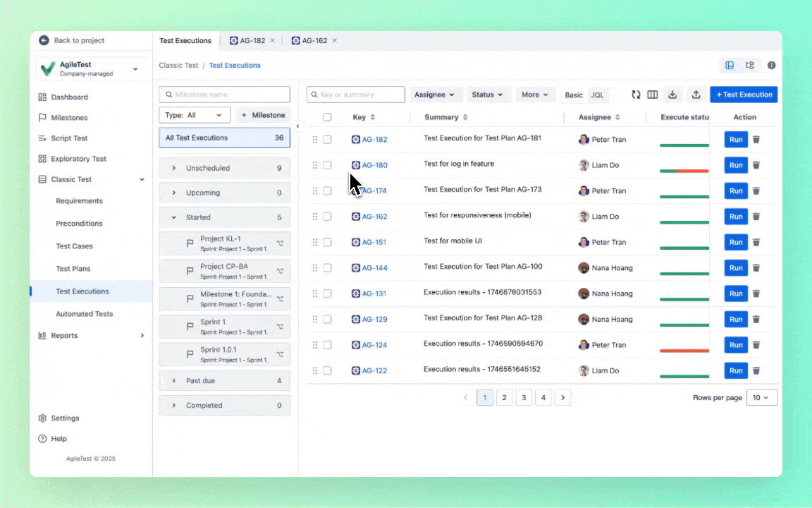Click the Milestone name search field

pos(225,95)
